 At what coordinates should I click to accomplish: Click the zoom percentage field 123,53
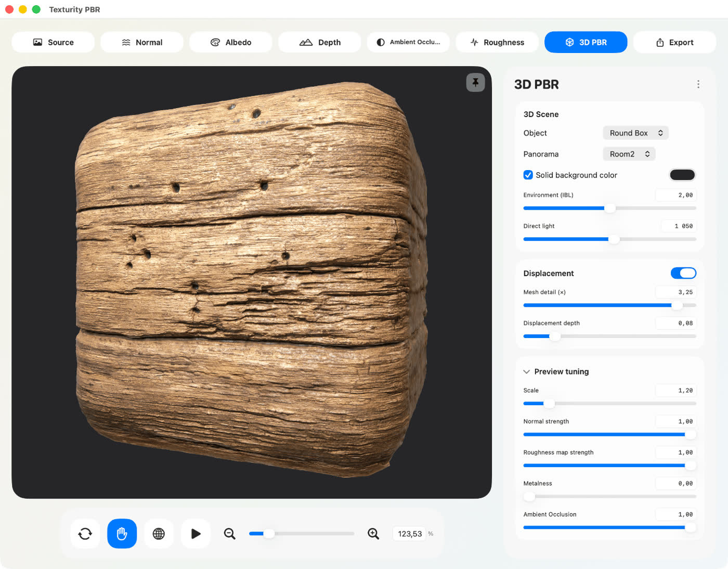[410, 534]
